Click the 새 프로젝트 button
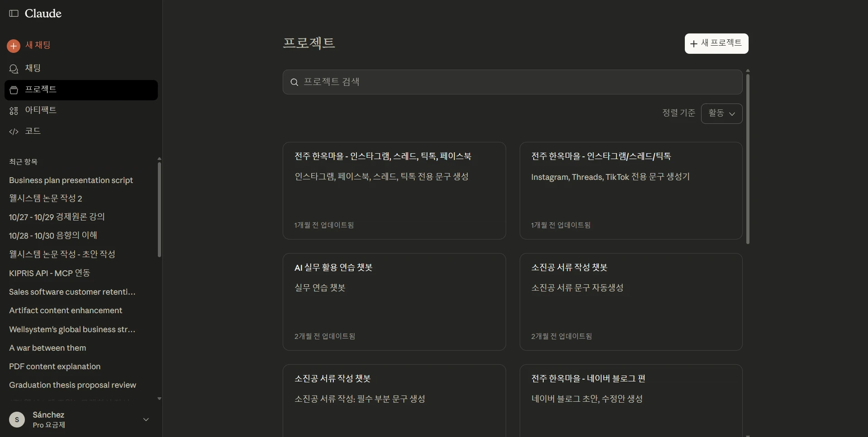The image size is (868, 437). click(716, 43)
